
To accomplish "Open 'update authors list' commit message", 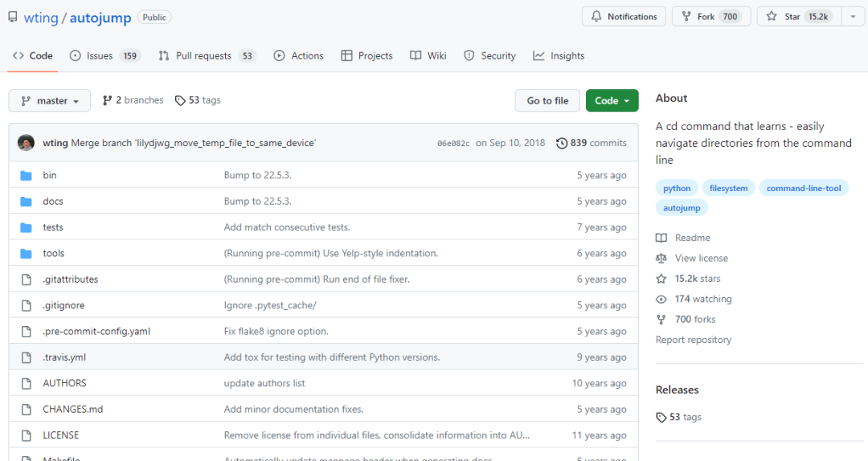I will [x=264, y=384].
